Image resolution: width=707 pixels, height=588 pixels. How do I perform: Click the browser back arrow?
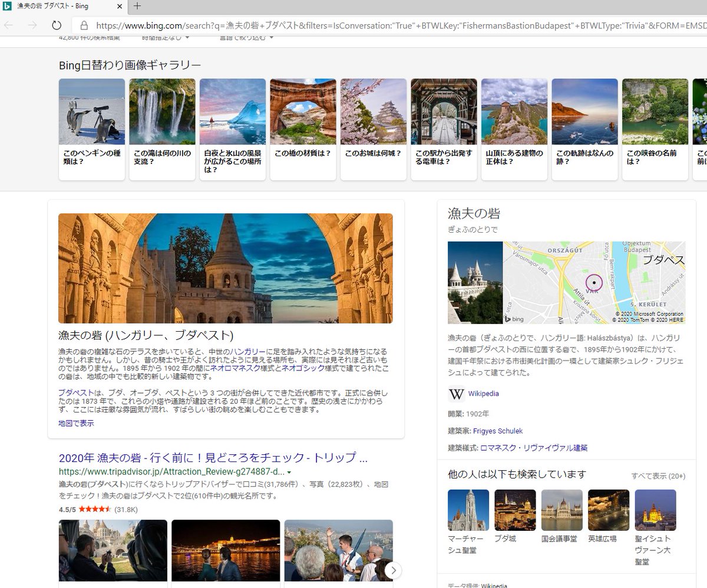click(9, 25)
